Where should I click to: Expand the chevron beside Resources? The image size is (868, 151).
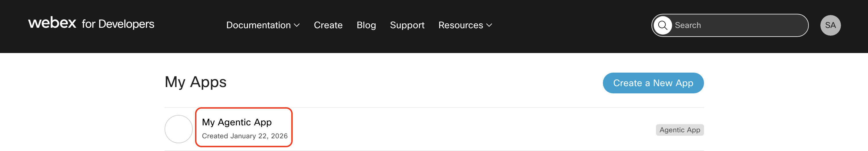pyautogui.click(x=489, y=25)
